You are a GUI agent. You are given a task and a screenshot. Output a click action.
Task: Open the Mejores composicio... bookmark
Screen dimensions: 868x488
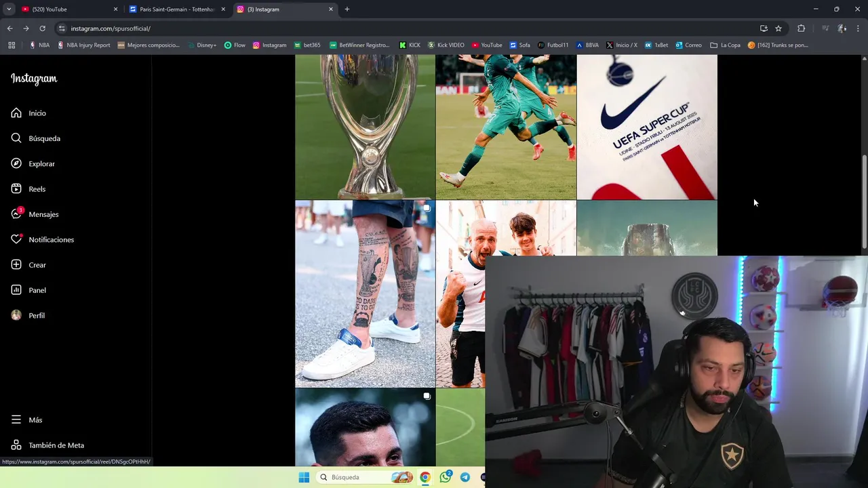point(149,45)
